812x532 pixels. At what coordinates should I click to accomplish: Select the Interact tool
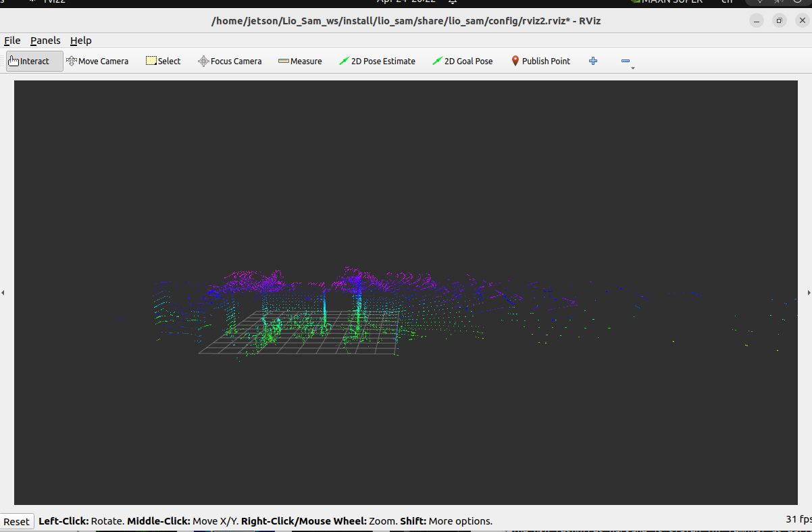(34, 61)
